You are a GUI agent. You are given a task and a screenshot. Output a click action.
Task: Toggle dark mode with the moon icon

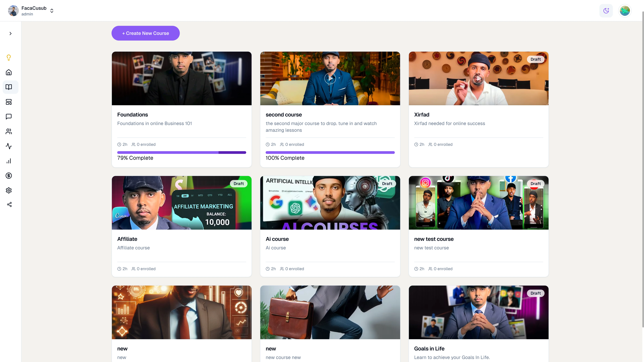pos(606,11)
